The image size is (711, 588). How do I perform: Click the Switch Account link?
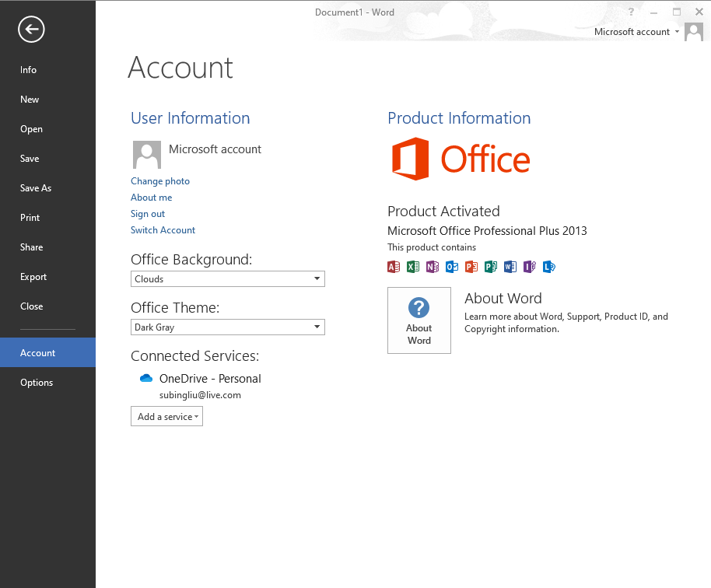[163, 230]
